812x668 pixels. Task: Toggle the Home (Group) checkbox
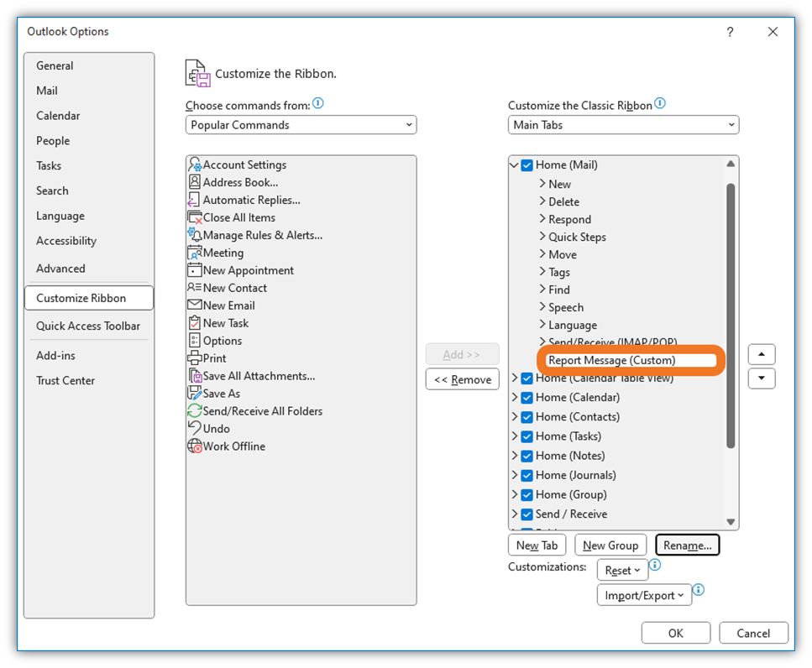coord(526,494)
